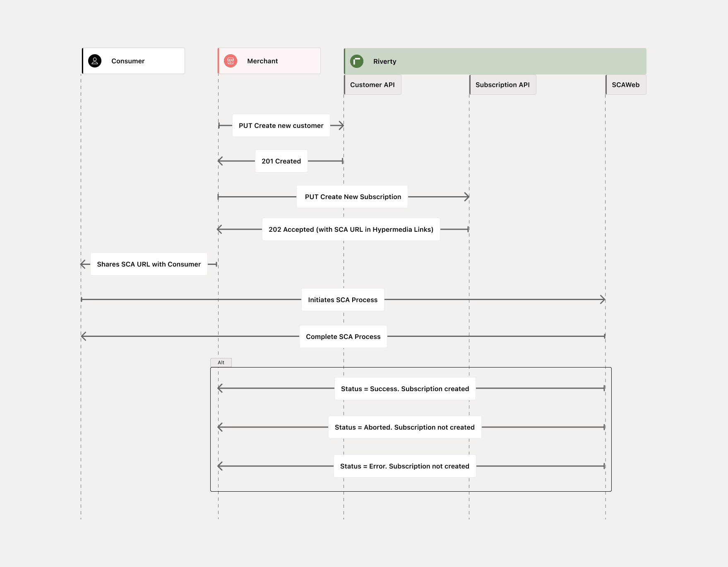Click the Consumer person icon
Screen dimensions: 728x567
(x=95, y=61)
